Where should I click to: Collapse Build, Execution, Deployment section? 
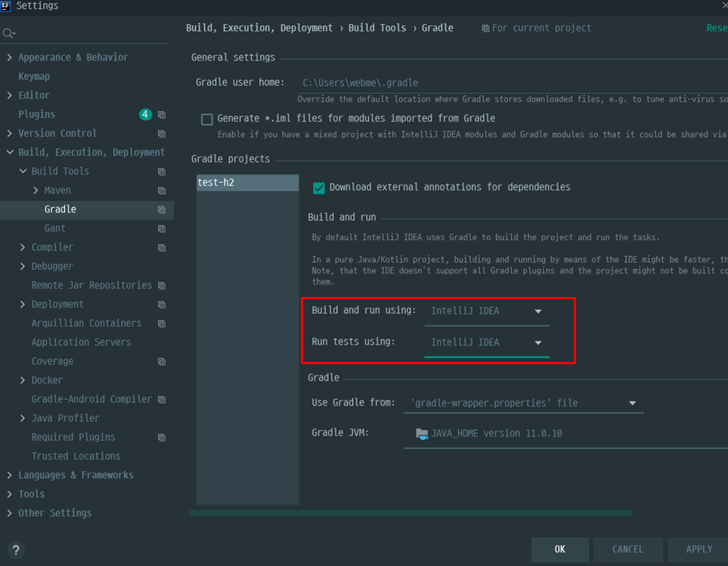coord(9,152)
